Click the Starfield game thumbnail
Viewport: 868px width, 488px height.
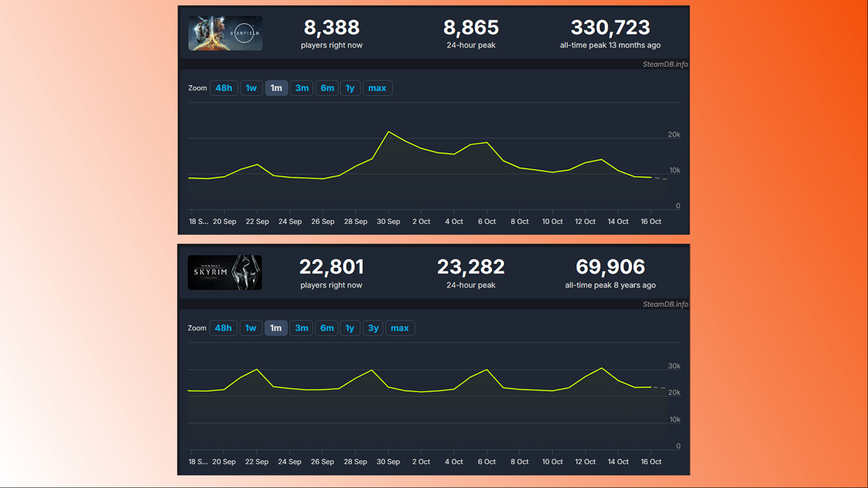click(225, 33)
